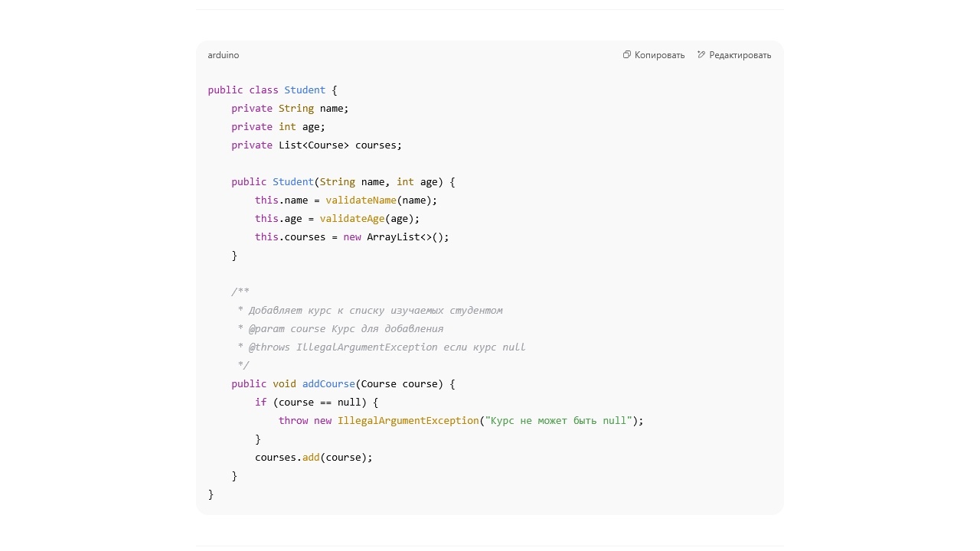980x551 pixels.
Task: Select the Student class name
Action: 305,90
